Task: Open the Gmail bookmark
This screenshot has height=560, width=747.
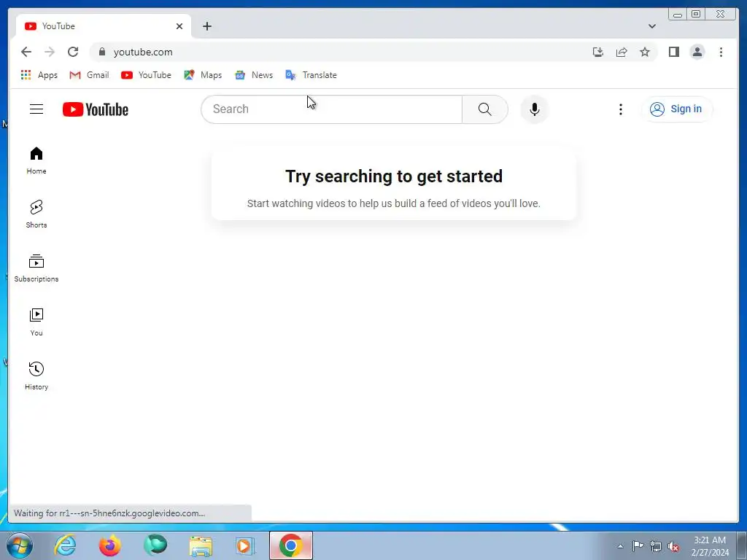Action: point(89,75)
